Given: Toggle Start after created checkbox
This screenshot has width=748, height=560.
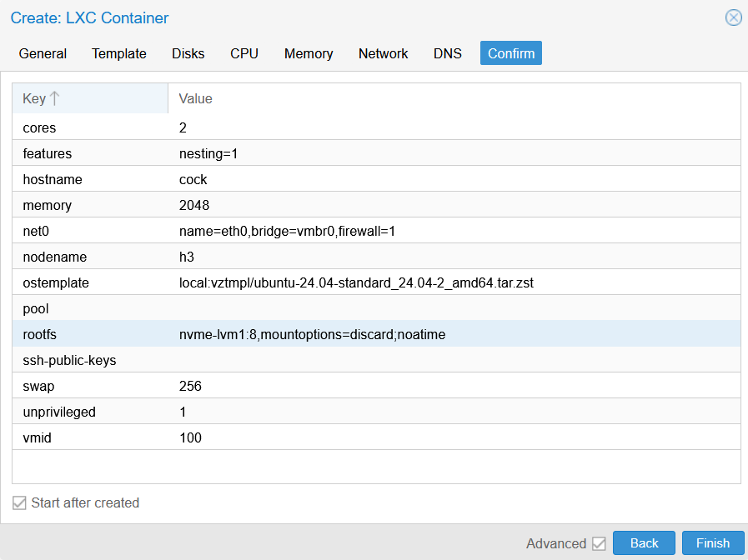Looking at the screenshot, I should (19, 502).
